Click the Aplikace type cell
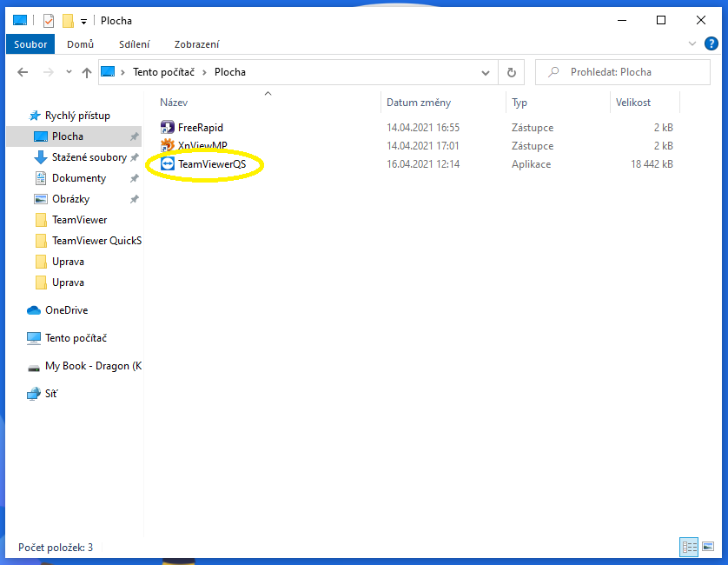The height and width of the screenshot is (565, 728). click(x=531, y=164)
